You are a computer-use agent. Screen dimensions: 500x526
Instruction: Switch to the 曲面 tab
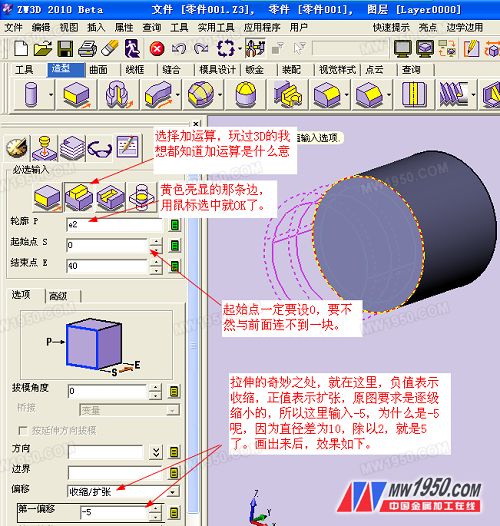98,70
